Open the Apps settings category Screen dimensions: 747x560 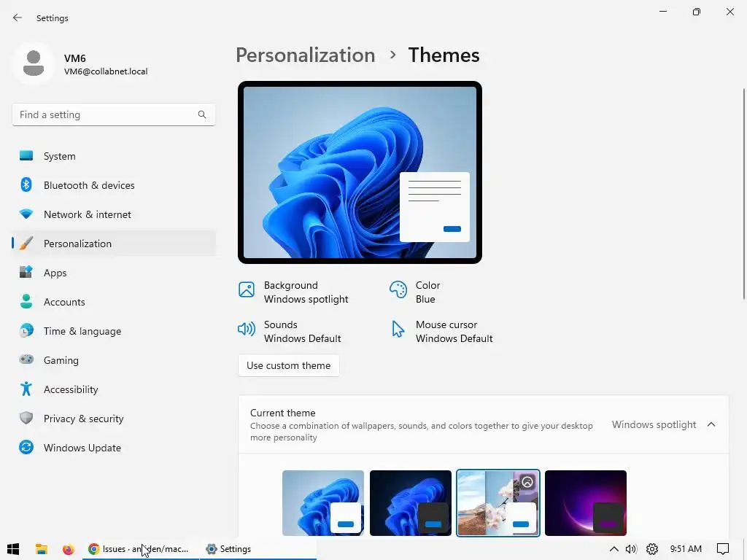tap(113, 273)
